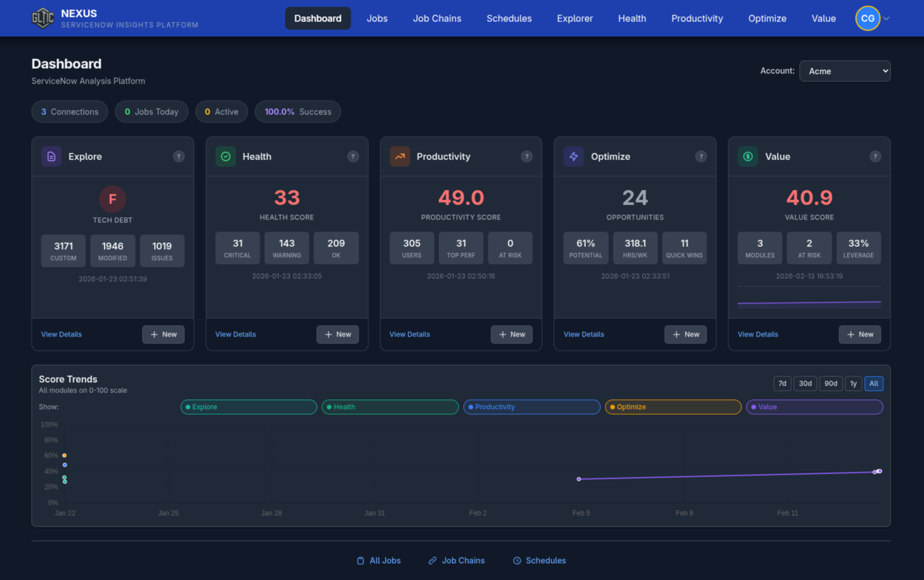Image resolution: width=924 pixels, height=580 pixels.
Task: Select the 30d time range
Action: [805, 384]
